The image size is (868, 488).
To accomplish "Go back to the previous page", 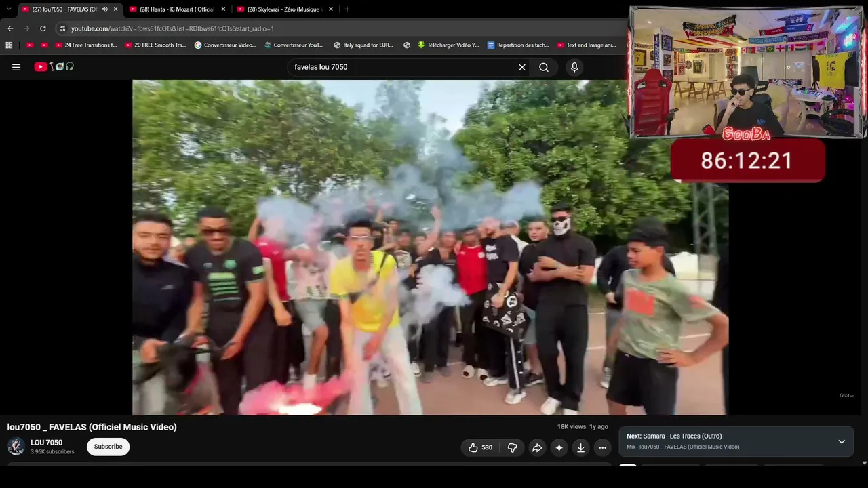I will tap(10, 28).
